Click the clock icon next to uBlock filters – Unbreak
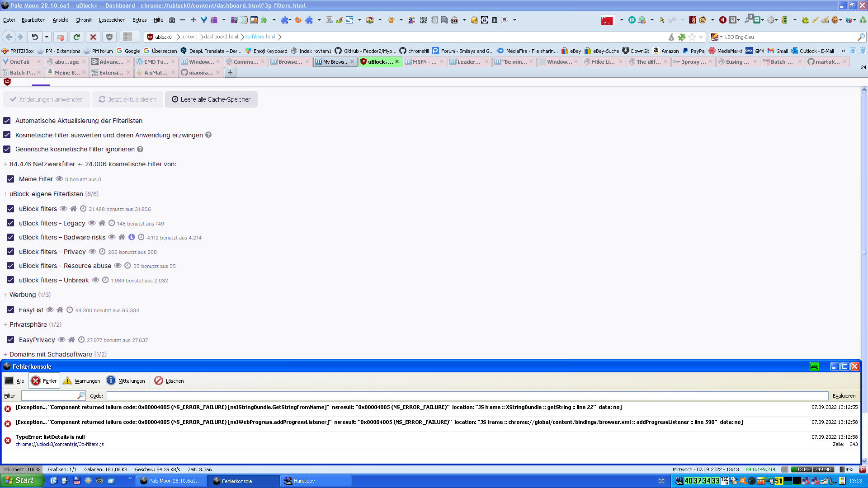This screenshot has height=488, width=868. click(x=105, y=280)
